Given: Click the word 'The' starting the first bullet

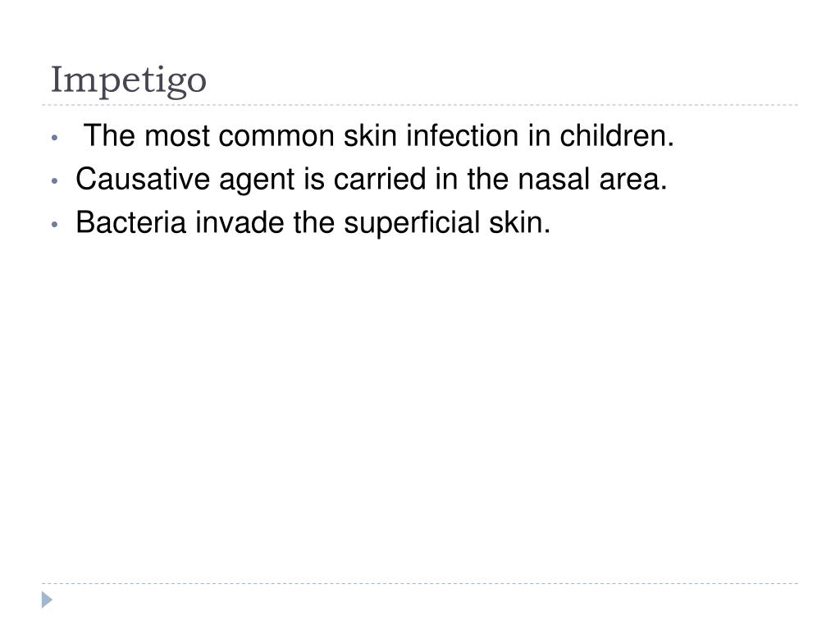Looking at the screenshot, I should [x=109, y=135].
